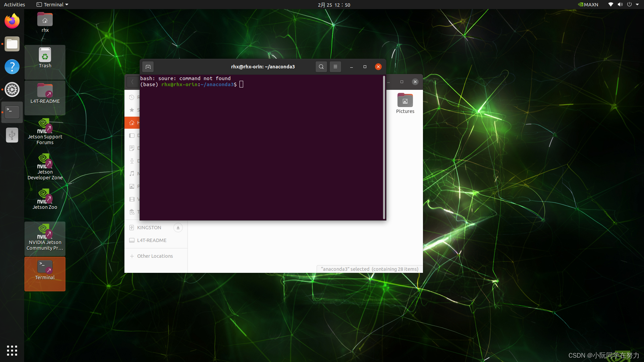Viewport: 644px width, 362px height.
Task: Open Other Locations in the file manager
Action: [155, 256]
